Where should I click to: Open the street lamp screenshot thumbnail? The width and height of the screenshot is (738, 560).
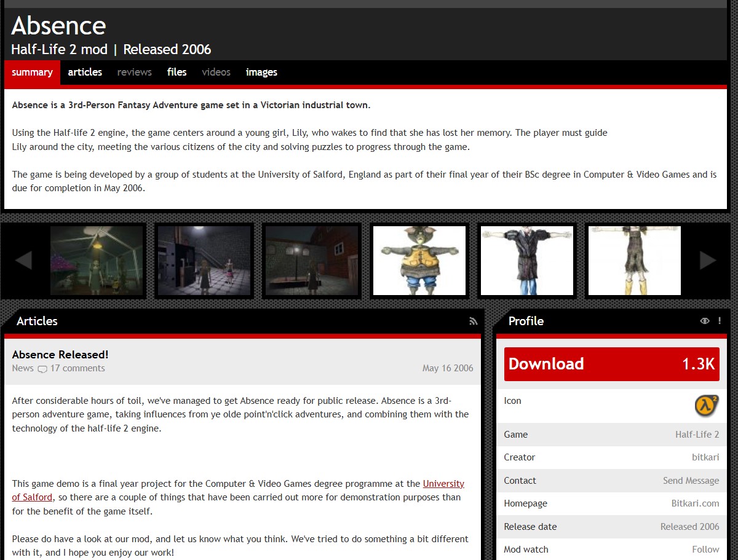pyautogui.click(x=312, y=261)
